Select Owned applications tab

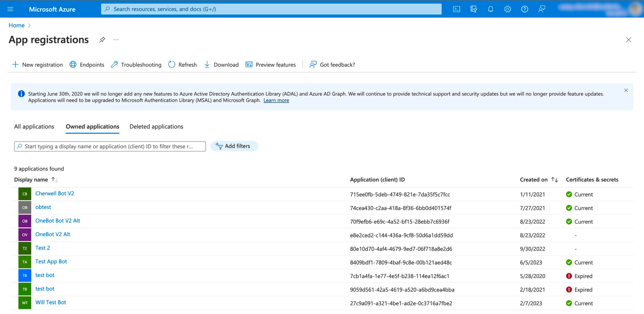pyautogui.click(x=92, y=127)
